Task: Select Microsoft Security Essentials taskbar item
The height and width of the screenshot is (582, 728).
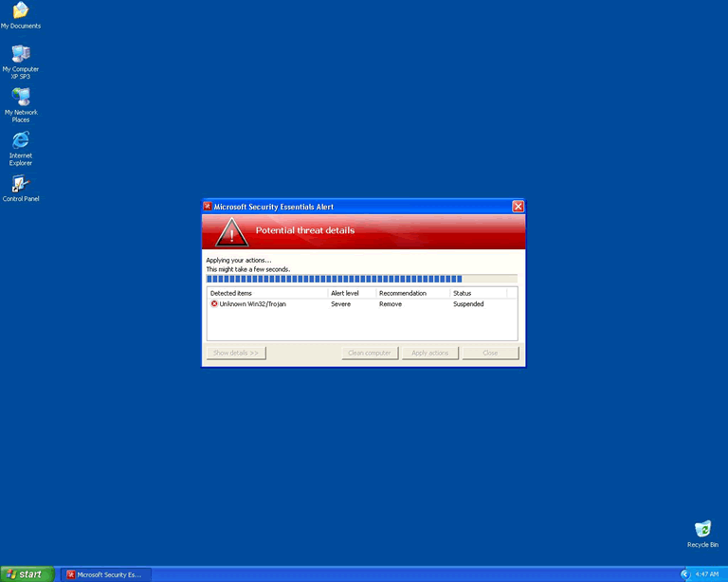Action: coord(104,574)
